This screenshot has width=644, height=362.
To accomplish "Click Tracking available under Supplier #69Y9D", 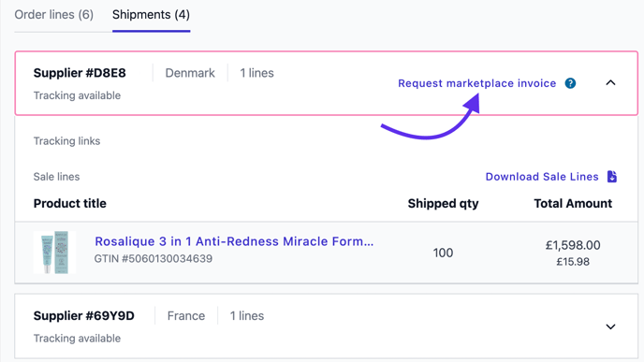I will click(x=77, y=339).
